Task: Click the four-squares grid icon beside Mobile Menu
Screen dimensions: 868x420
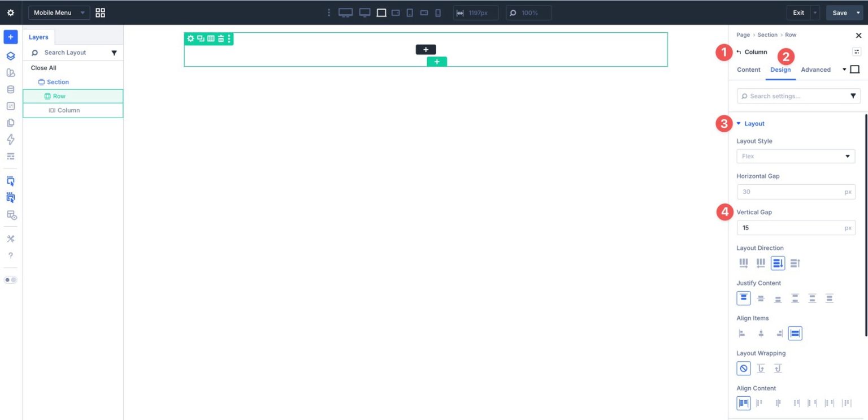Action: (100, 12)
